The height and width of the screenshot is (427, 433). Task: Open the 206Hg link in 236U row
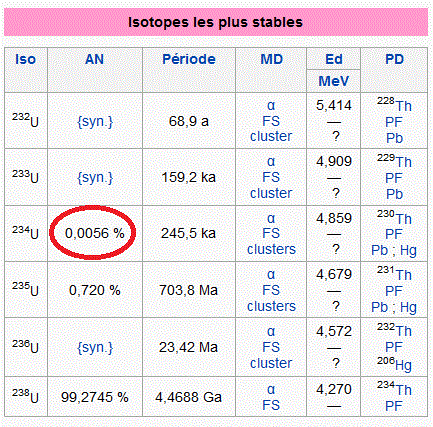tap(394, 364)
